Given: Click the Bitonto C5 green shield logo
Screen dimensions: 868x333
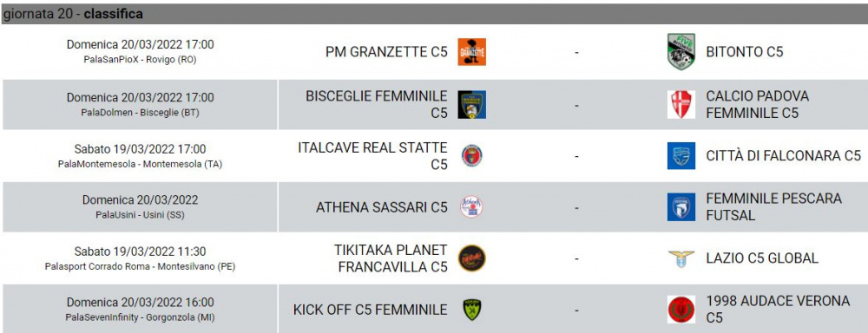Looking at the screenshot, I should coord(681,52).
